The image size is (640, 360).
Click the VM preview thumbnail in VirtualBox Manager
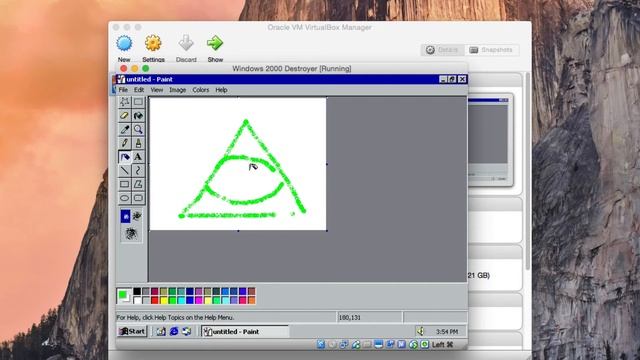pyautogui.click(x=489, y=140)
